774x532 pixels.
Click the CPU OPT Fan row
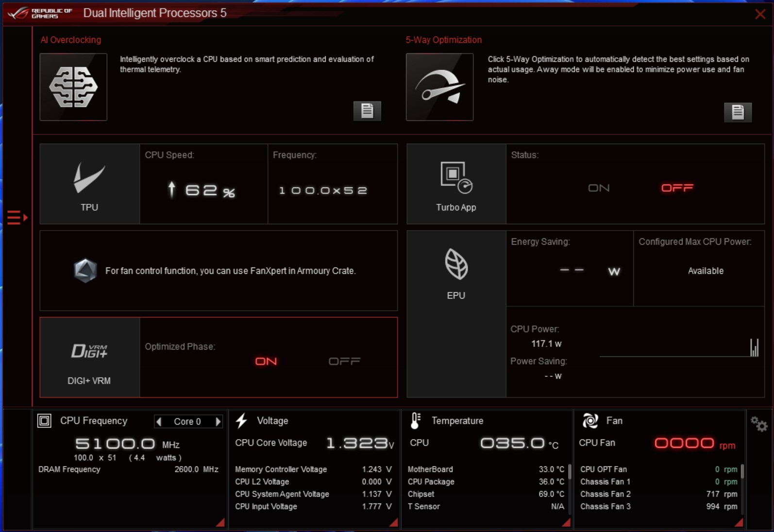659,469
